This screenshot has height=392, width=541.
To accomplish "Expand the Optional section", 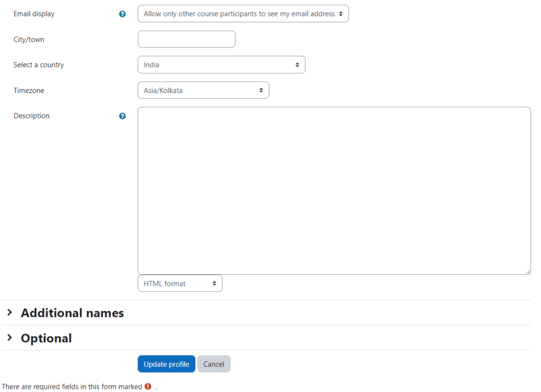I will pos(46,338).
